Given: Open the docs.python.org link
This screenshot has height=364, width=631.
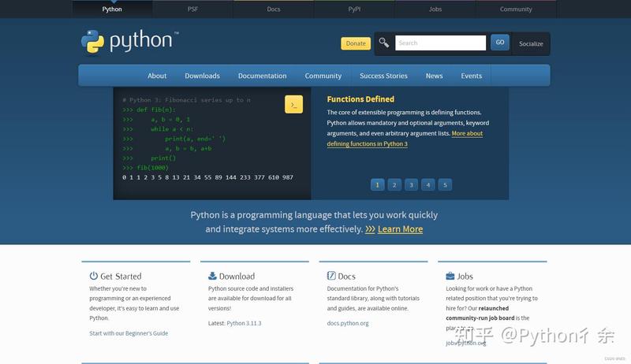Looking at the screenshot, I should [x=348, y=323].
